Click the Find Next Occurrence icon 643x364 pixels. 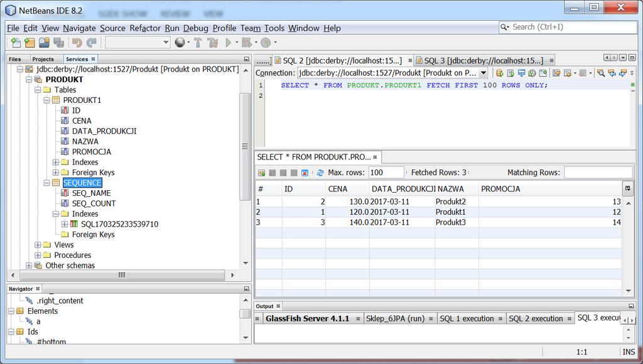pyautogui.click(x=623, y=73)
